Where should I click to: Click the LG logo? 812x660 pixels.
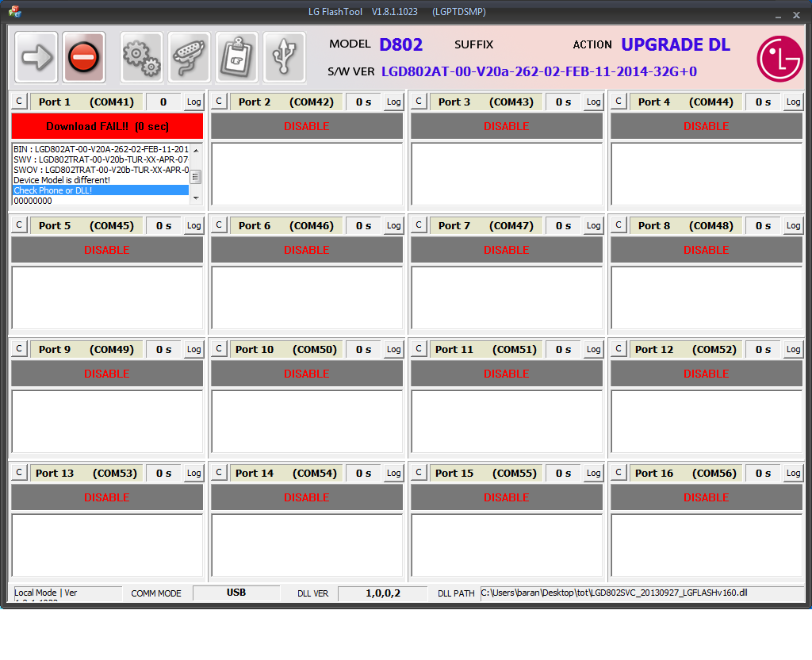click(x=780, y=59)
